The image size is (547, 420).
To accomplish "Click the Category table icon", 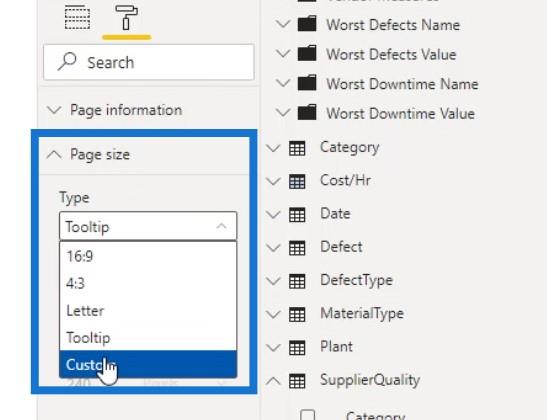I will pyautogui.click(x=297, y=148).
